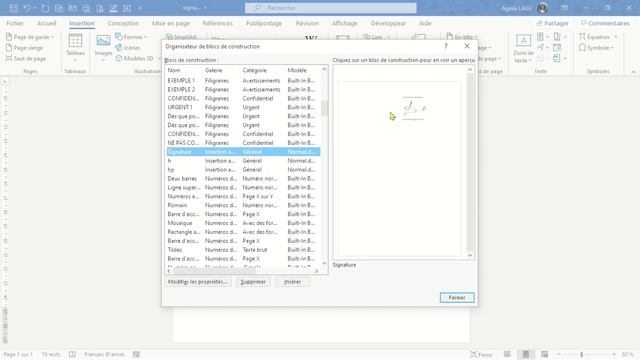Click the date and time icon

click(x=557, y=48)
